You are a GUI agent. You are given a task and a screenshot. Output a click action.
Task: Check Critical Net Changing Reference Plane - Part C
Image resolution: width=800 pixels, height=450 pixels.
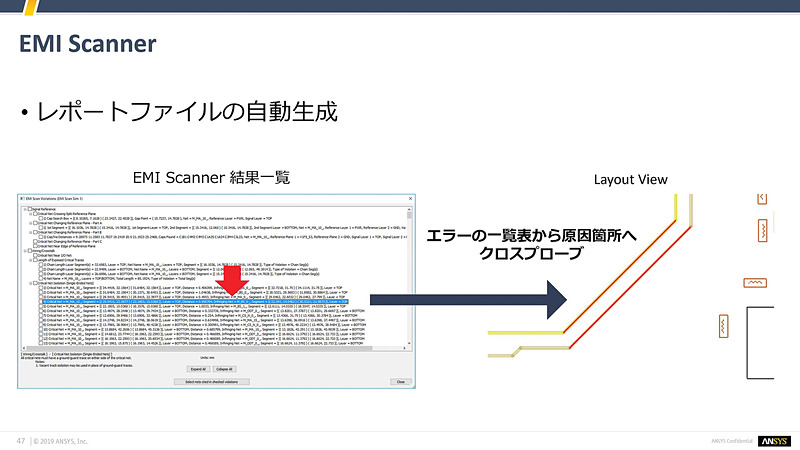[x=35, y=241]
